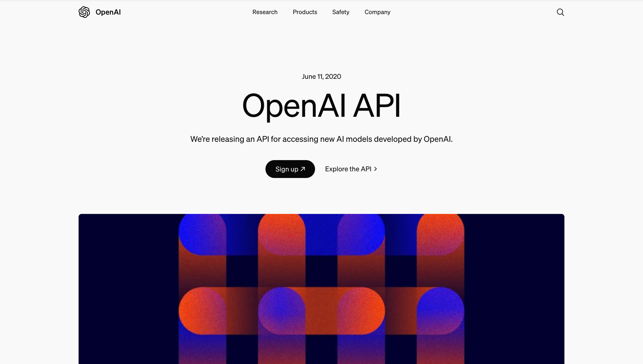Expand the Products dropdown menu
This screenshot has width=643, height=364.
point(305,12)
